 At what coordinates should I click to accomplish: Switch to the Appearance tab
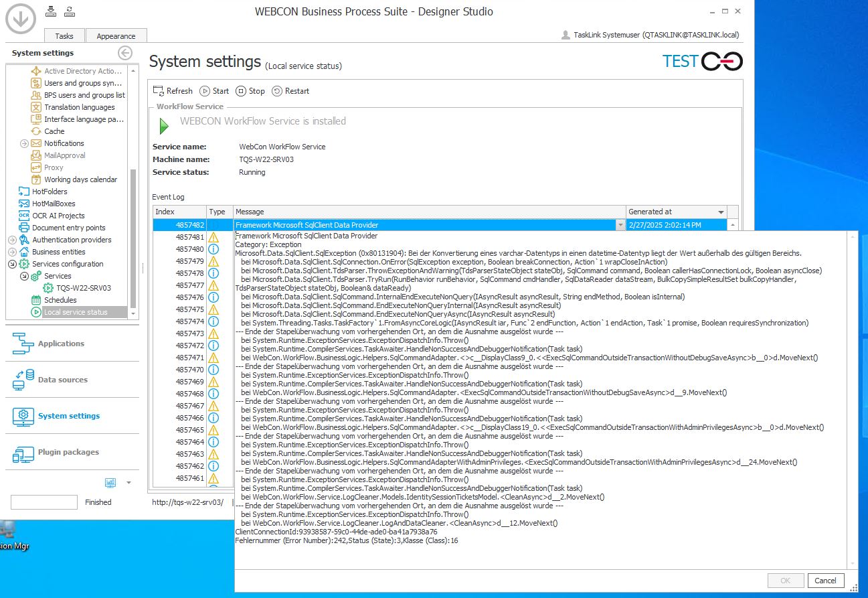coord(116,36)
